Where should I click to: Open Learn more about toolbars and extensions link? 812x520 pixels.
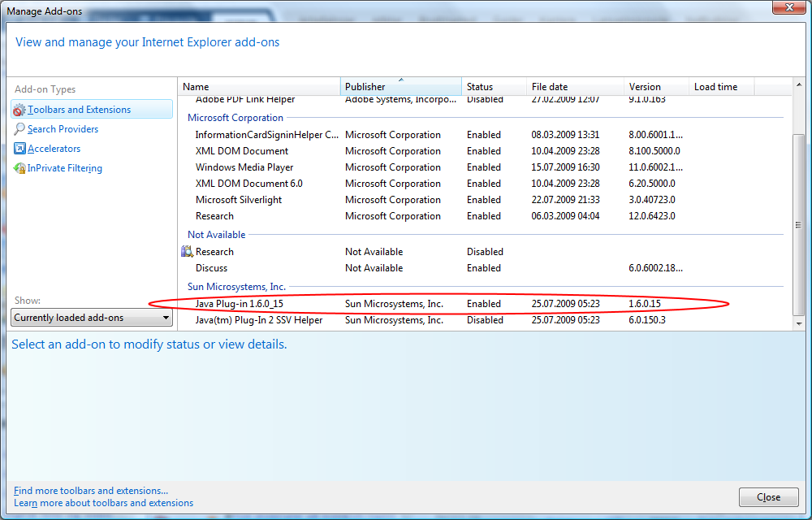pos(104,503)
